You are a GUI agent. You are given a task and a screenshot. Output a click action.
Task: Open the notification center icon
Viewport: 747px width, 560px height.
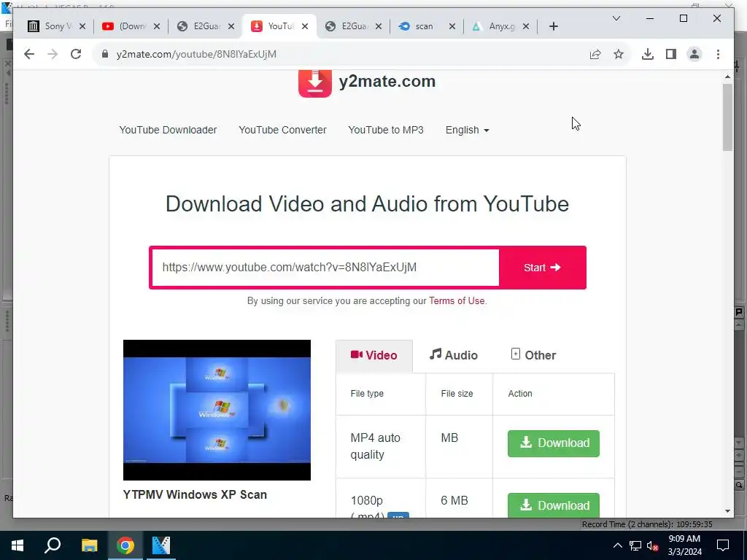[723, 545]
